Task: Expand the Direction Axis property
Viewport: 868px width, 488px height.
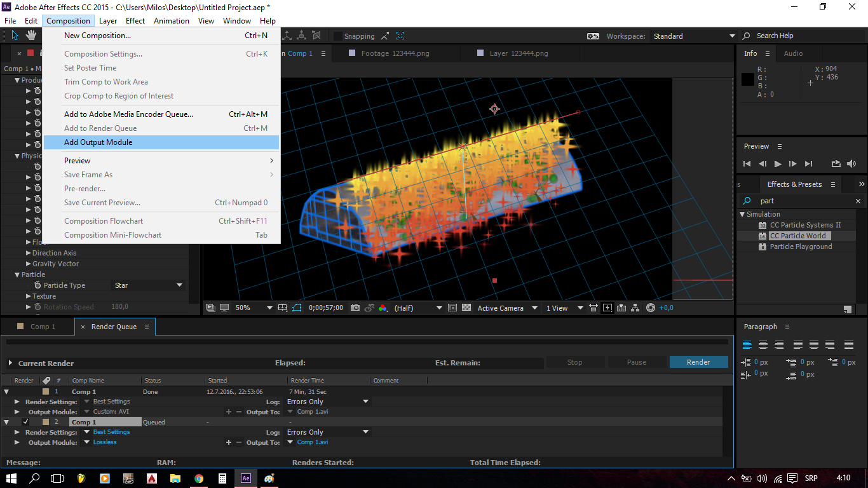Action: (x=28, y=253)
